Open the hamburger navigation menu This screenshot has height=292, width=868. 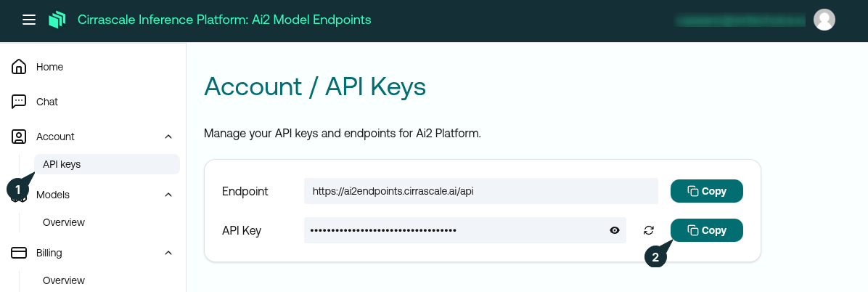coord(29,20)
